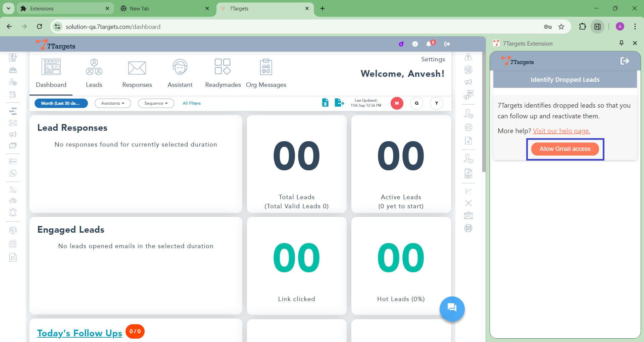This screenshot has height=342, width=644.
Task: Open the Month (Last 30 days) selector
Action: (61, 103)
